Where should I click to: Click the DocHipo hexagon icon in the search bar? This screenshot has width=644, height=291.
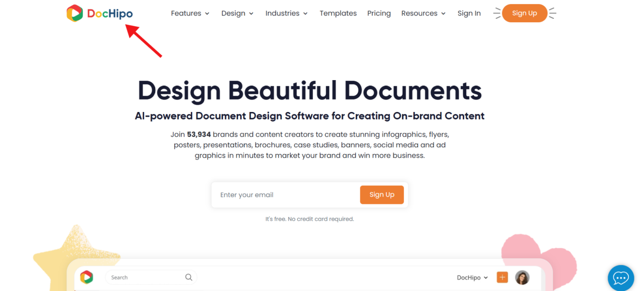coord(86,277)
